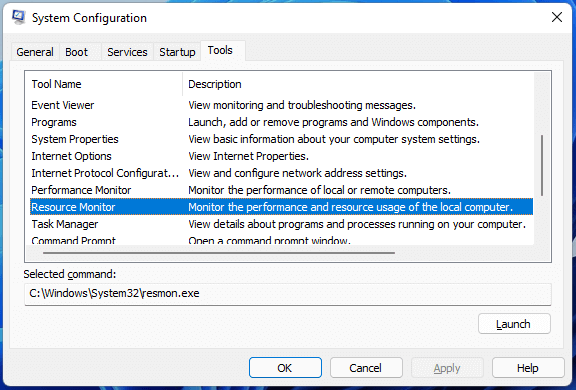The width and height of the screenshot is (576, 390).
Task: Confirm with the OK button
Action: point(285,368)
